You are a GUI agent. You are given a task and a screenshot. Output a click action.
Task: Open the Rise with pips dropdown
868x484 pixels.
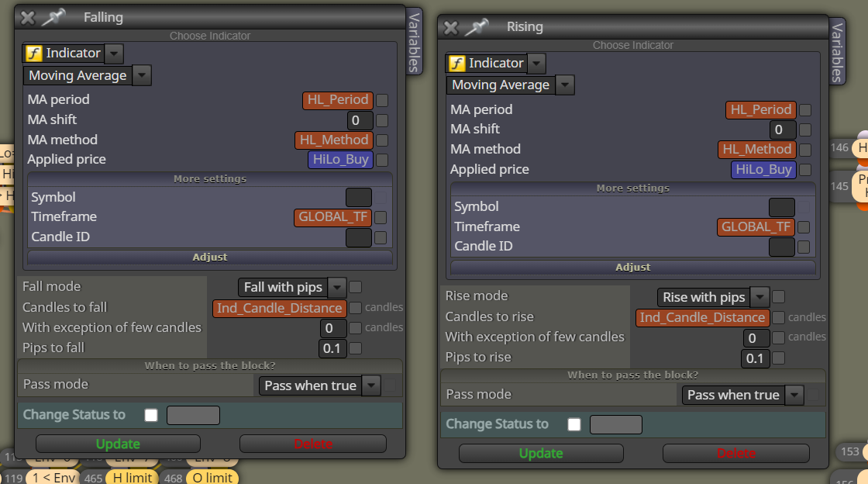point(759,297)
